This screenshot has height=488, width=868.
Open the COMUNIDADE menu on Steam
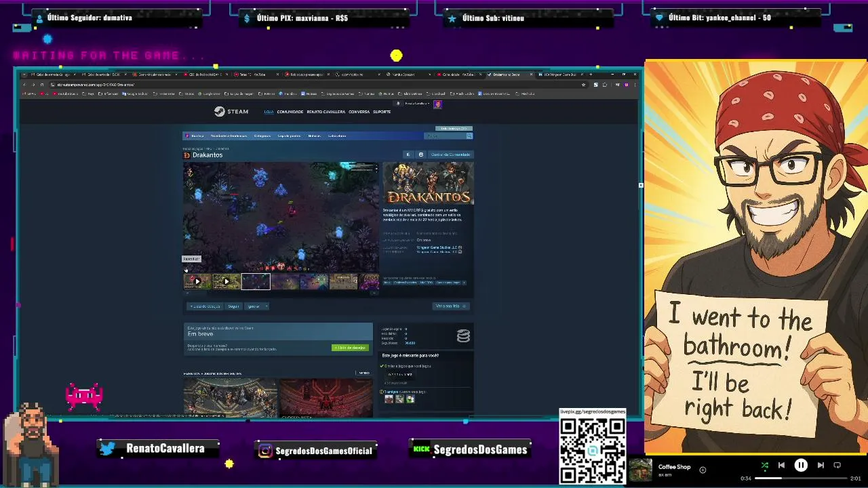pyautogui.click(x=290, y=112)
